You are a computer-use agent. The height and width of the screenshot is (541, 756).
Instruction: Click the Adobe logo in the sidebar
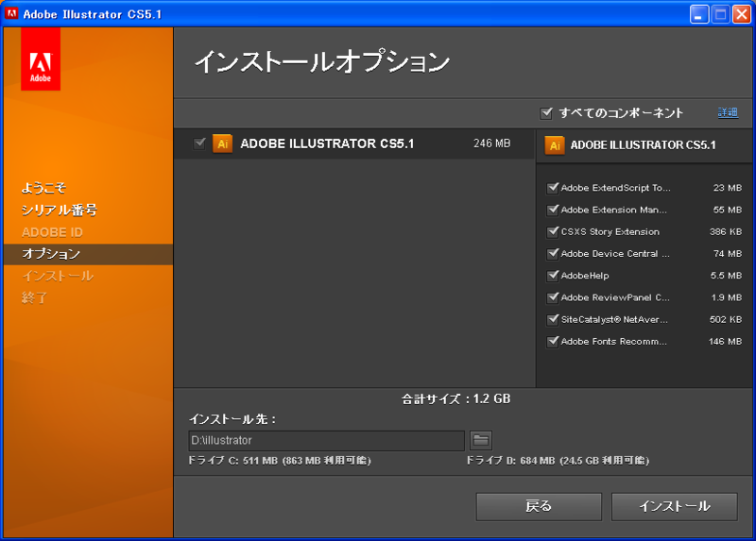tap(41, 59)
